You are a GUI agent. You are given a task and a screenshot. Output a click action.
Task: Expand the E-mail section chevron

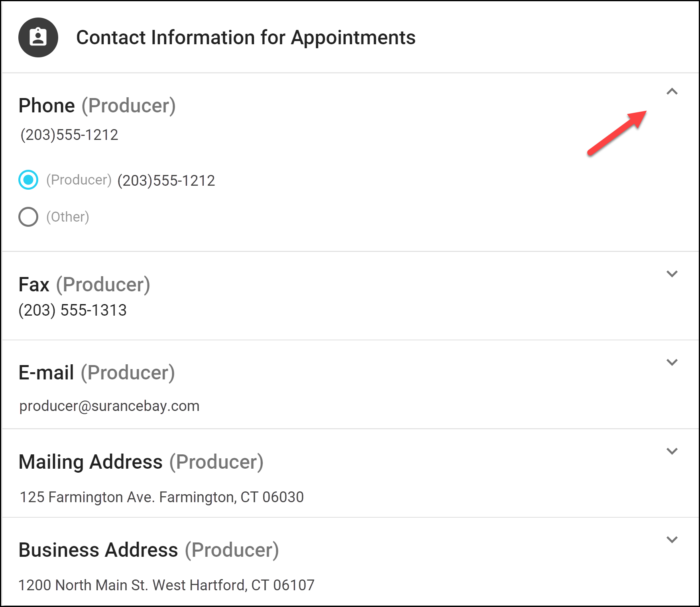tap(672, 362)
